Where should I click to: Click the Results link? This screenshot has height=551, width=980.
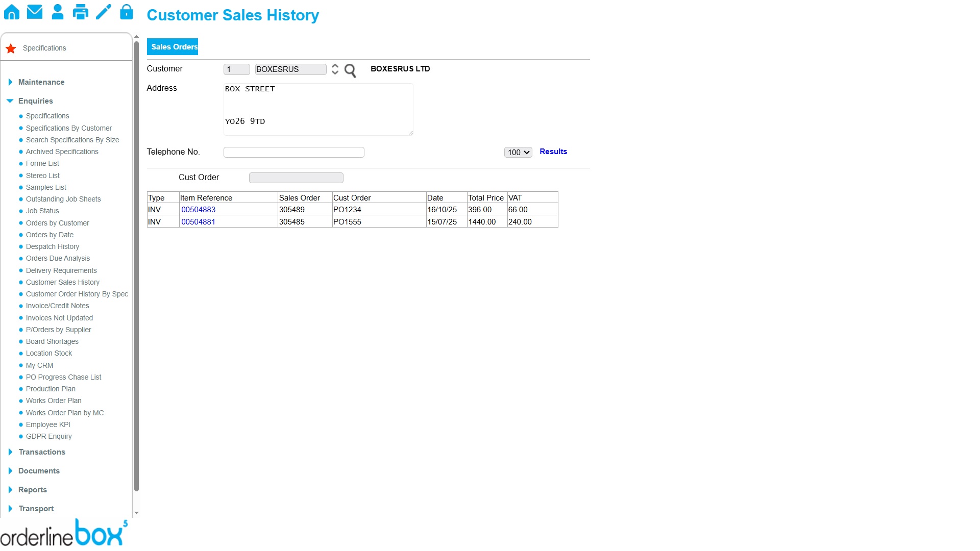553,152
